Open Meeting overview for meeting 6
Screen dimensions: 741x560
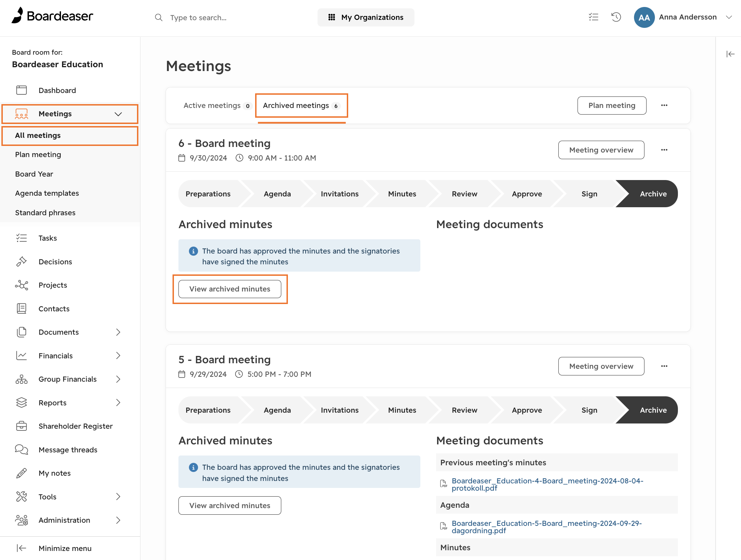(x=601, y=150)
